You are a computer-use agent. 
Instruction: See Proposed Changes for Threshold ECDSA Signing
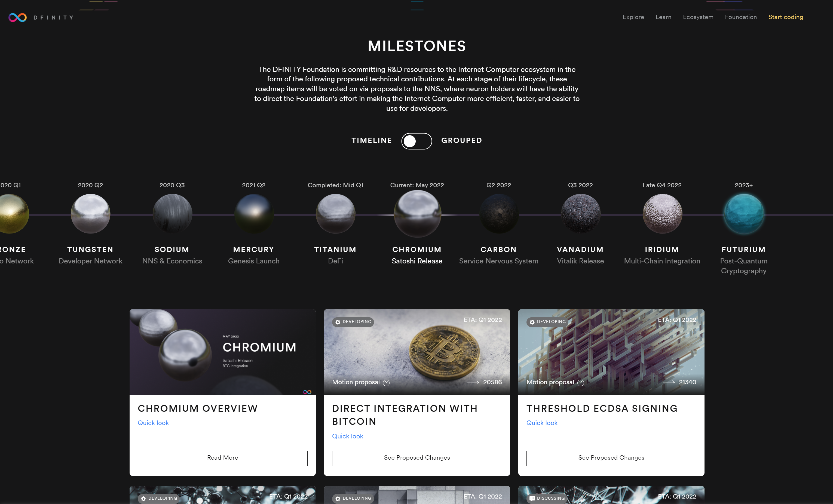611,458
